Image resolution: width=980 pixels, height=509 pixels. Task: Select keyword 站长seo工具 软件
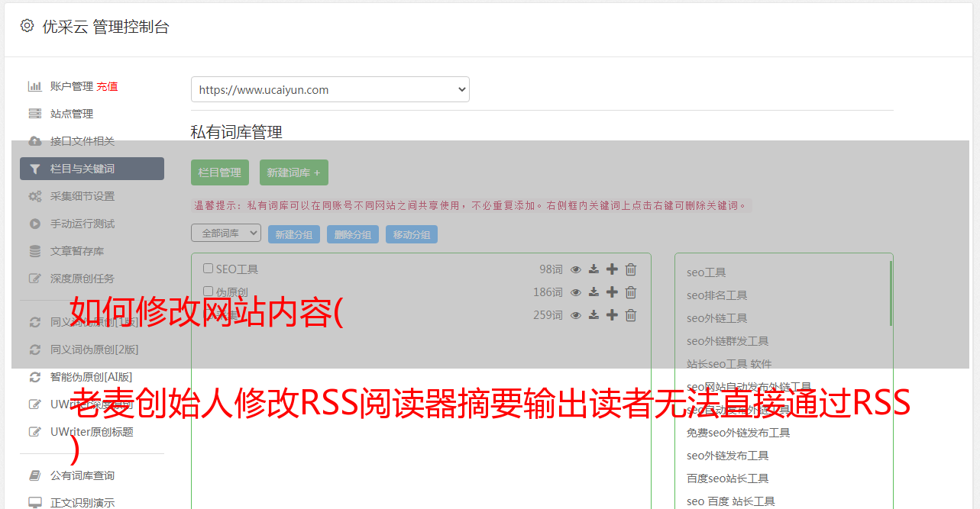pyautogui.click(x=729, y=364)
